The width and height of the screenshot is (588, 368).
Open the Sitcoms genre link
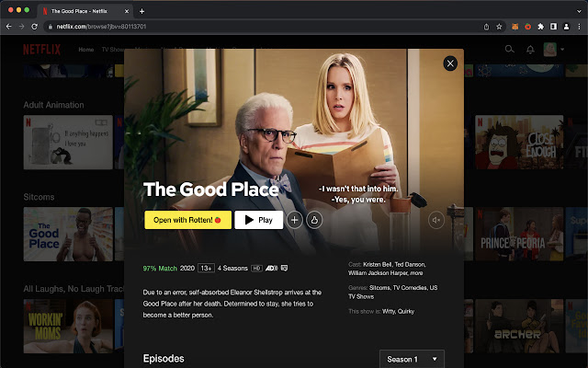[x=380, y=288]
